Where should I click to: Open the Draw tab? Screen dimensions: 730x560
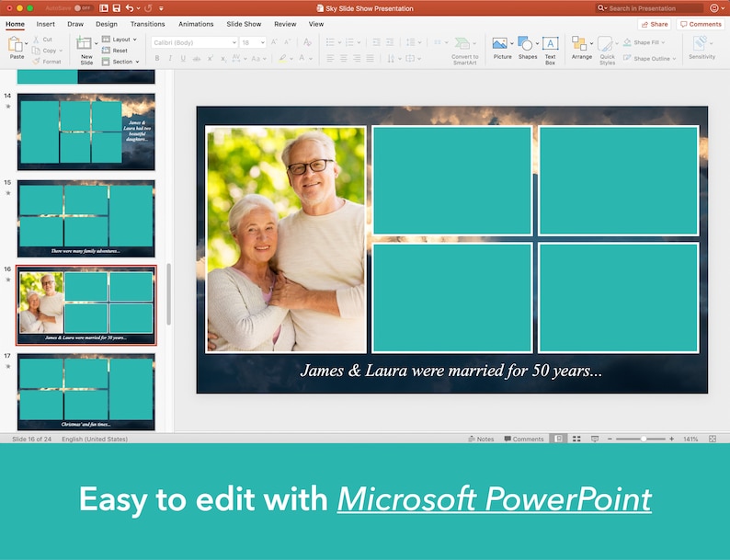pos(75,24)
